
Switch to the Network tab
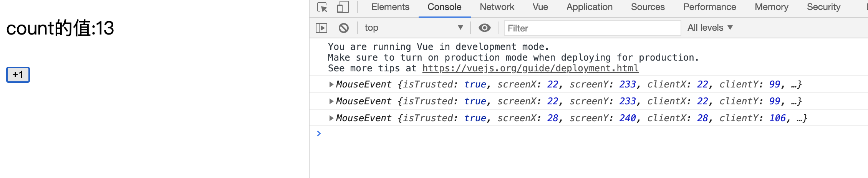pos(497,7)
